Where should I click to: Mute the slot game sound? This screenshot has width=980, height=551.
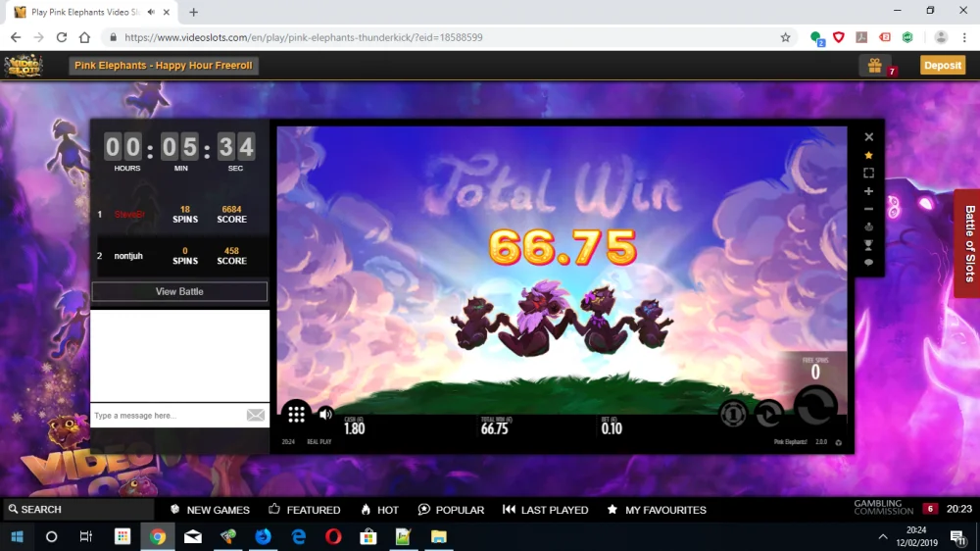(x=325, y=414)
